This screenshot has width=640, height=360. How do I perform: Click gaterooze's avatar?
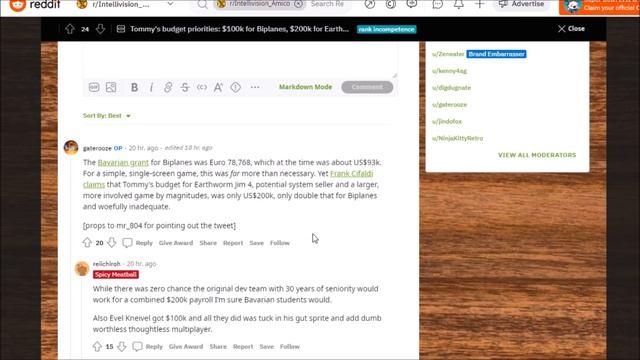click(71, 147)
